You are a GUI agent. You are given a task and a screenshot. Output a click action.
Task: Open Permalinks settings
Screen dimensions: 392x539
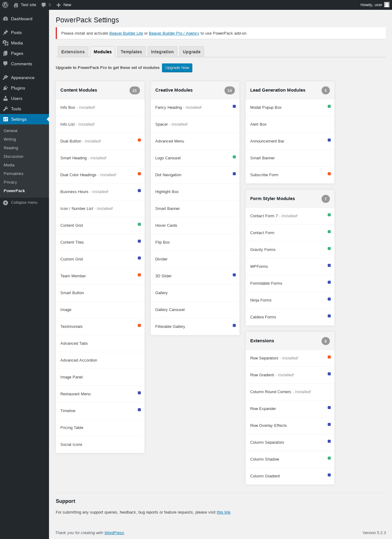point(13,173)
